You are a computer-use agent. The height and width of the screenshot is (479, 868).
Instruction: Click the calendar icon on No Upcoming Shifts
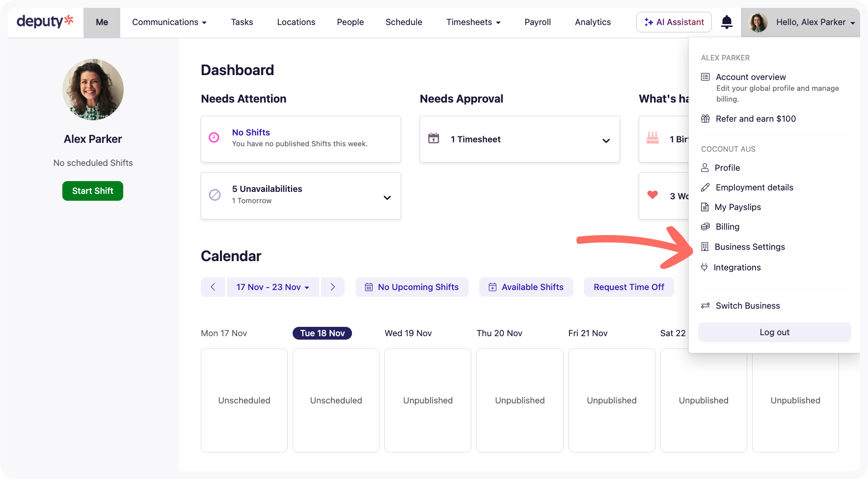369,287
